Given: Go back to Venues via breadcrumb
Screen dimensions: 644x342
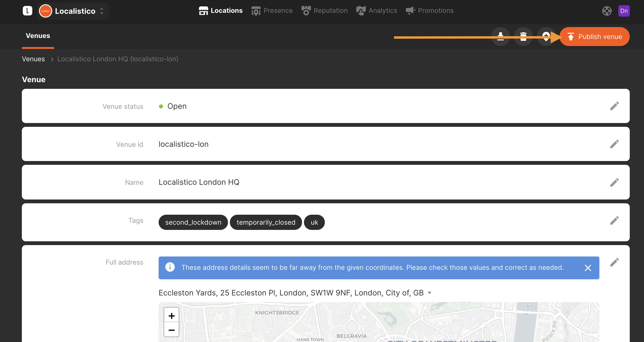Looking at the screenshot, I should (x=33, y=59).
